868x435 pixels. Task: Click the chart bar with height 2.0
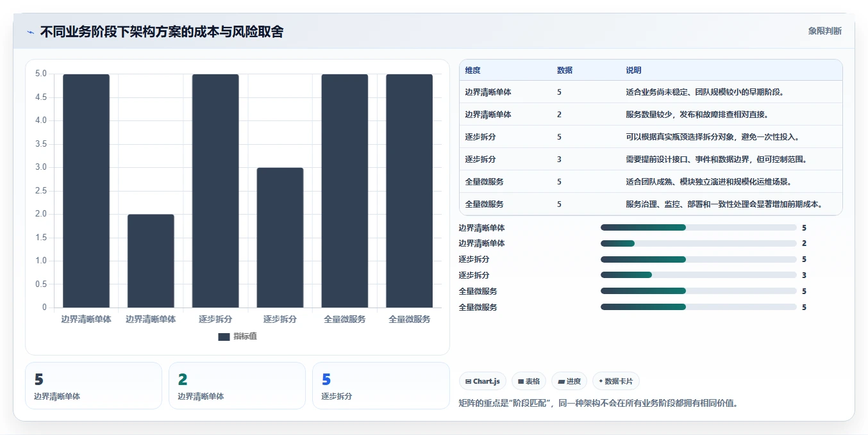pos(151,261)
